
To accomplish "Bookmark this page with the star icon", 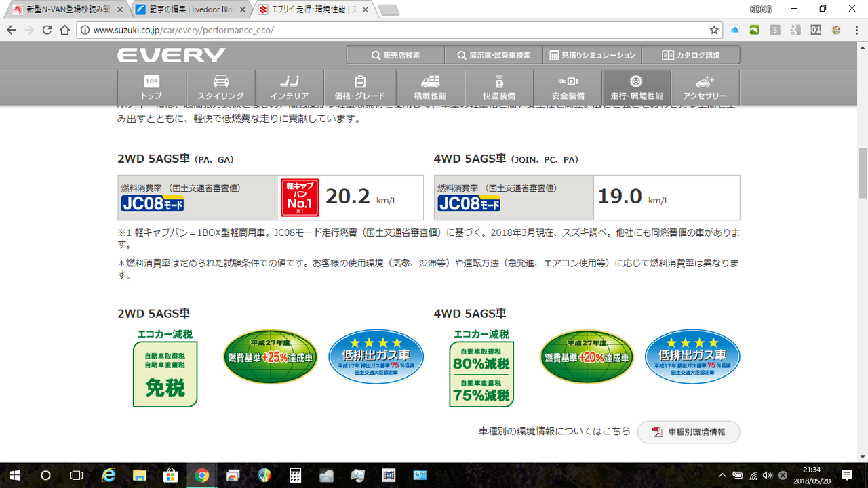I will point(714,30).
